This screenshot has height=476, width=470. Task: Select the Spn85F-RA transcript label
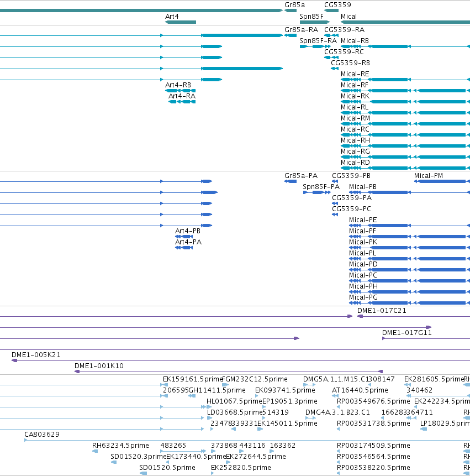coord(318,41)
